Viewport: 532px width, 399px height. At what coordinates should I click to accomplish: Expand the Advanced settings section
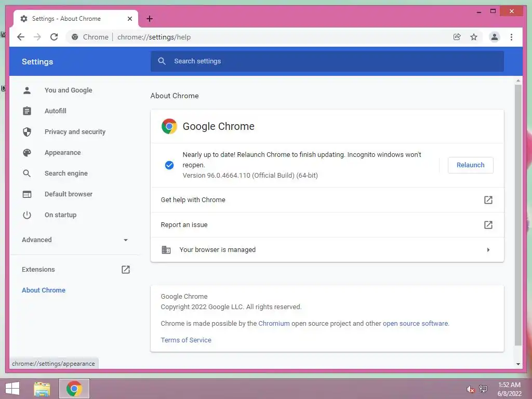point(75,240)
